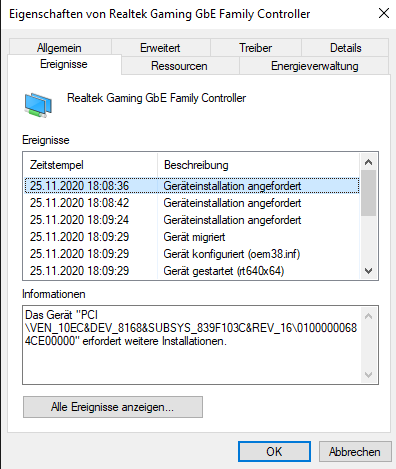The width and height of the screenshot is (396, 469).
Task: Open the Erweitert tab
Action: 160,48
